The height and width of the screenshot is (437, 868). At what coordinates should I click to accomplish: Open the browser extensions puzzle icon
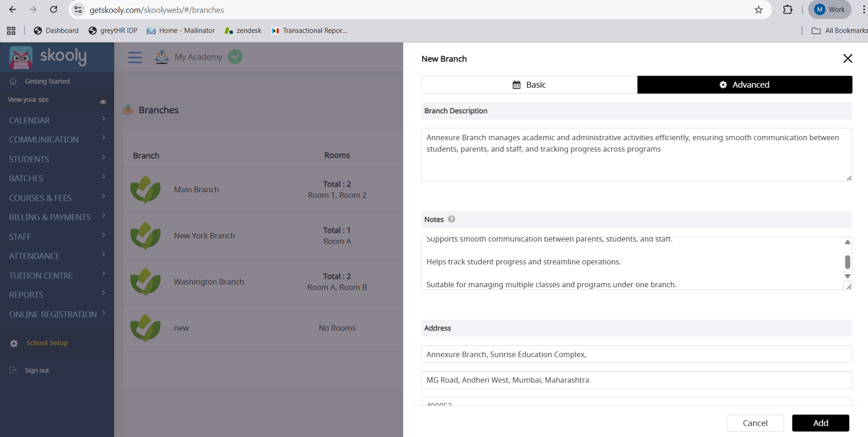click(788, 10)
